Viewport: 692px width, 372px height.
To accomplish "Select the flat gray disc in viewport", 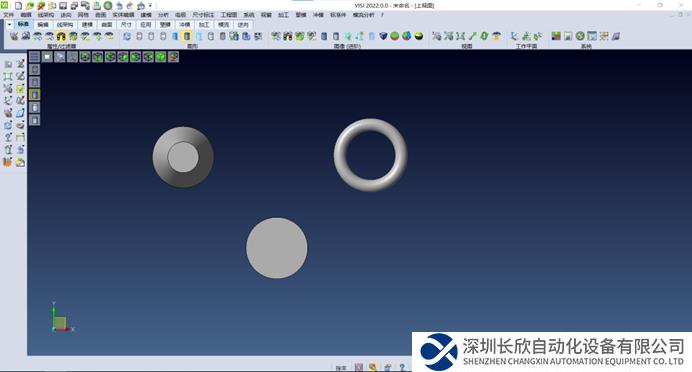I will (x=277, y=248).
